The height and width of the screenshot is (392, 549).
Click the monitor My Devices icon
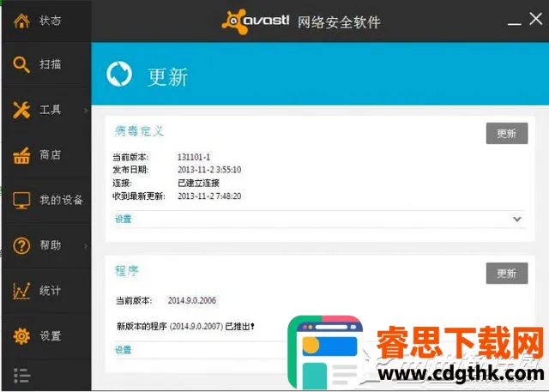click(x=21, y=200)
